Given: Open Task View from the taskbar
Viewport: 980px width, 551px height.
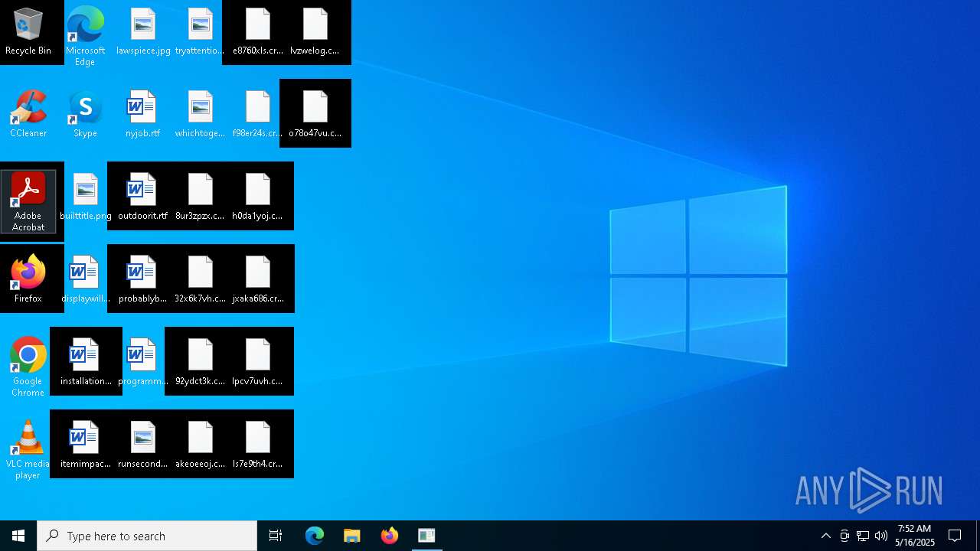Looking at the screenshot, I should click(276, 536).
